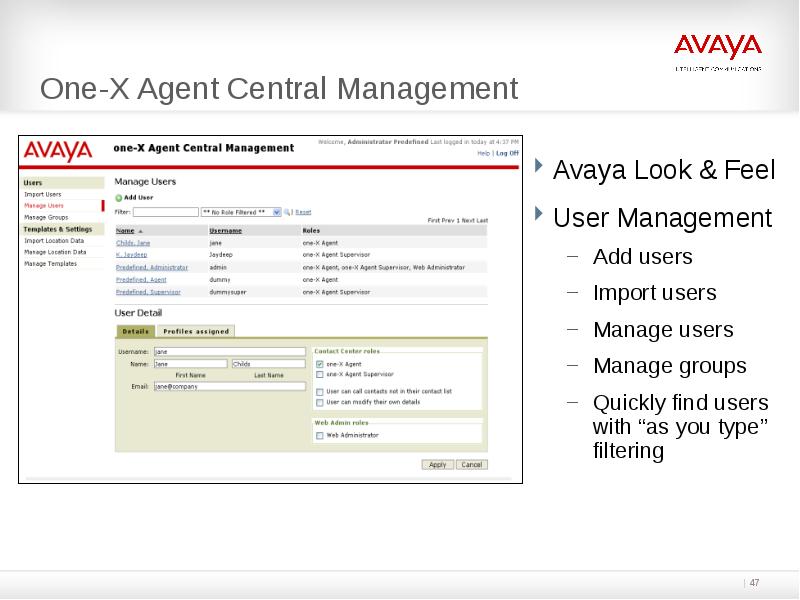Open the No Role Filtered dropdown
Screen dimensions: 800x600
click(241, 212)
